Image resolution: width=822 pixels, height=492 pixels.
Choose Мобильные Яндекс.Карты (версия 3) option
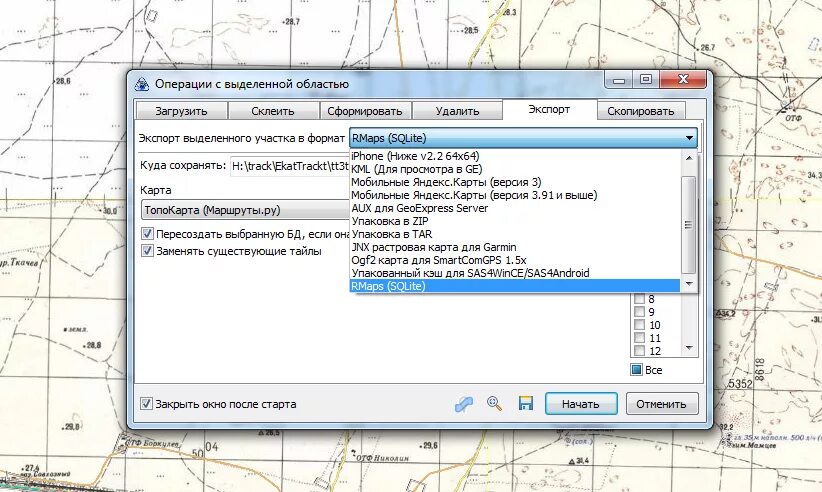(x=515, y=182)
